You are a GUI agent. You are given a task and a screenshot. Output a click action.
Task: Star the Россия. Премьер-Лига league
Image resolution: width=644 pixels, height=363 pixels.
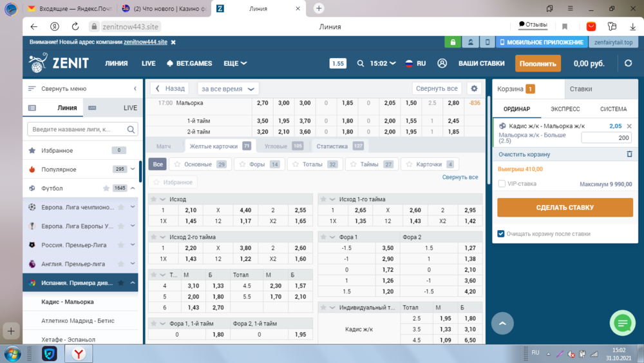121,245
